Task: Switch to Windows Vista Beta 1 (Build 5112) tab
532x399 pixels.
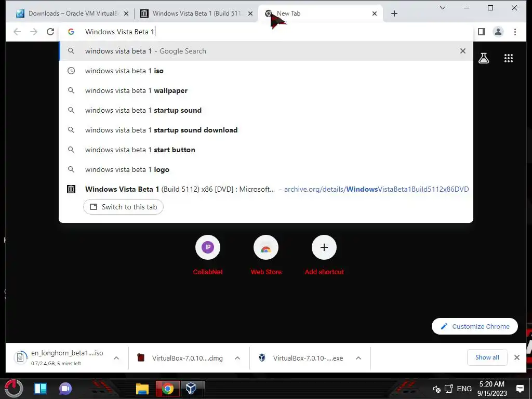Action: click(196, 14)
